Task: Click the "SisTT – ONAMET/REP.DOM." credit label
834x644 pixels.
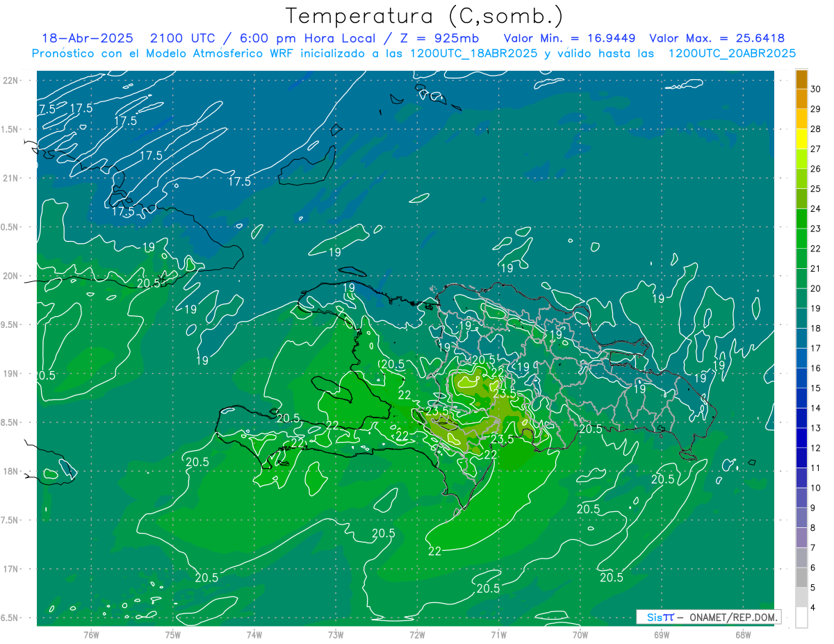Action: coord(710,617)
